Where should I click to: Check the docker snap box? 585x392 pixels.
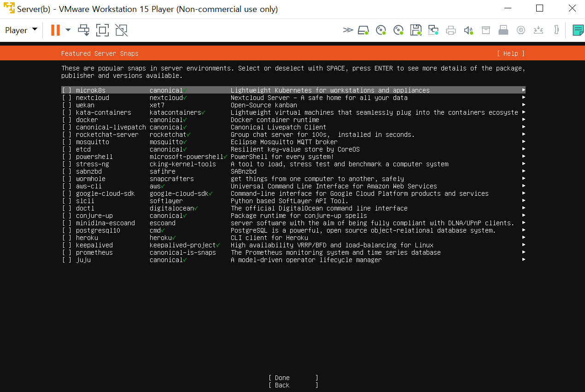[67, 120]
